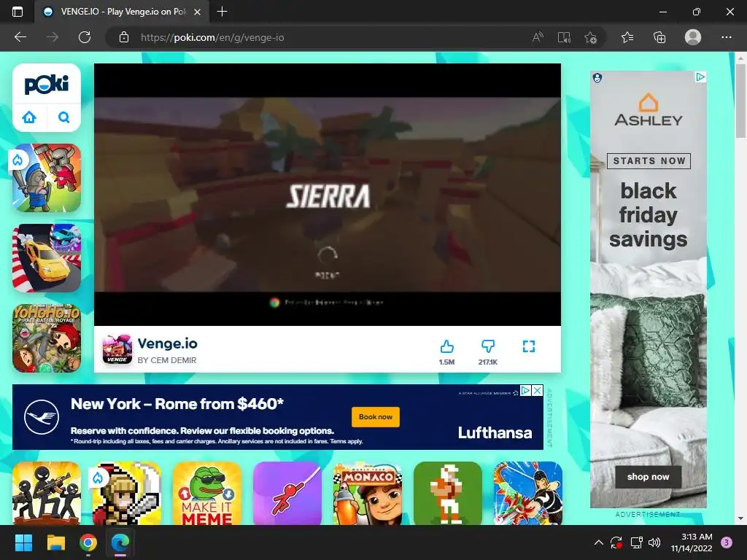Open a new browser tab
The width and height of the screenshot is (747, 560).
(x=222, y=12)
